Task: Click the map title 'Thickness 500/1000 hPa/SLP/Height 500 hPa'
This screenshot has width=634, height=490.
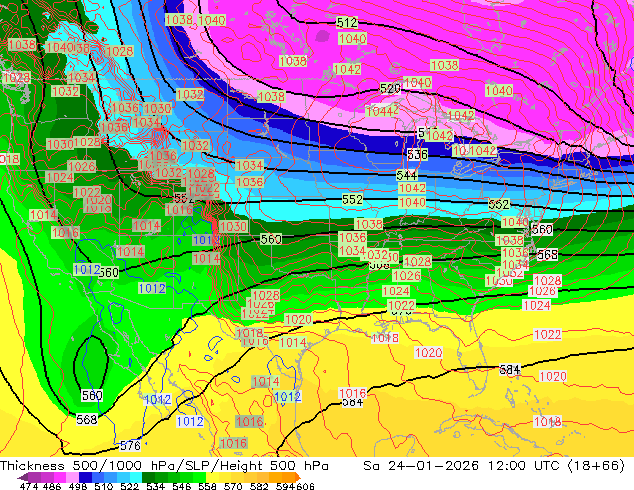Action: (164, 466)
